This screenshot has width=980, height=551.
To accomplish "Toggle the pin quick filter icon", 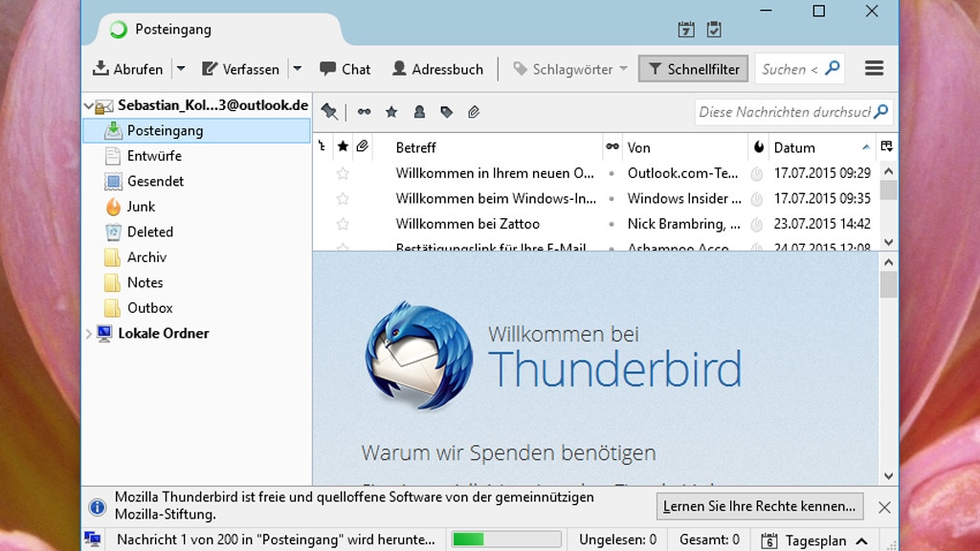I will (x=329, y=112).
